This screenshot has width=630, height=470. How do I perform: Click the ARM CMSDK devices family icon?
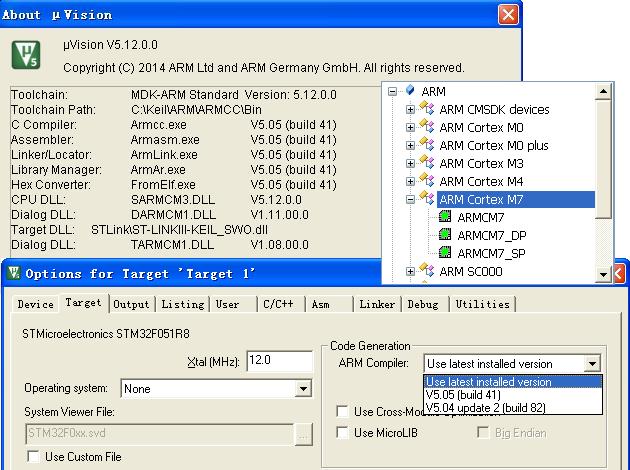427,108
